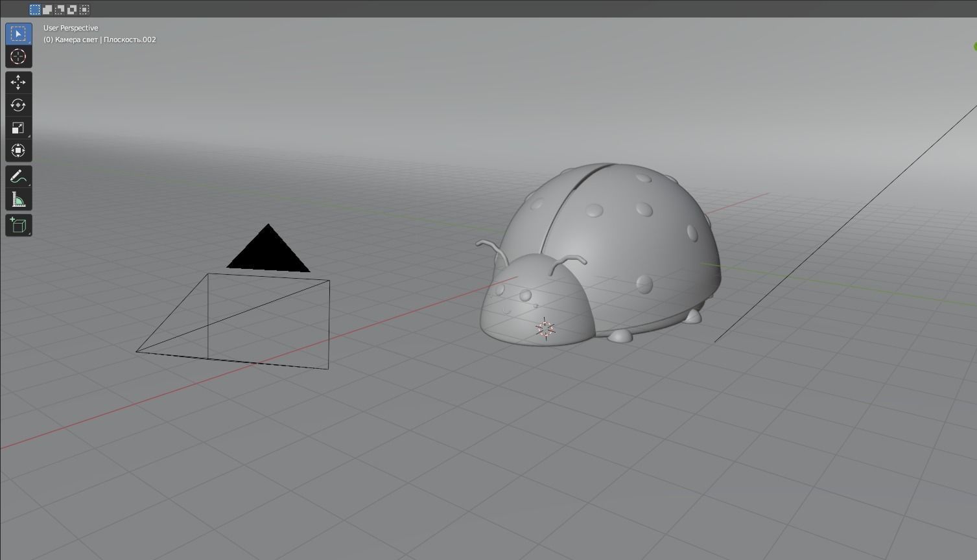Activate the Scale tool
This screenshot has width=977, height=560.
pos(18,128)
